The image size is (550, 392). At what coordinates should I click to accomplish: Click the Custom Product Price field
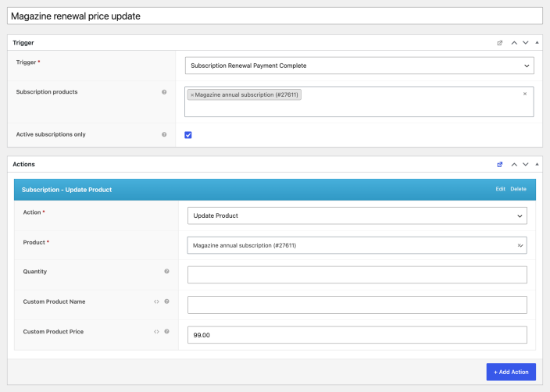pyautogui.click(x=357, y=335)
